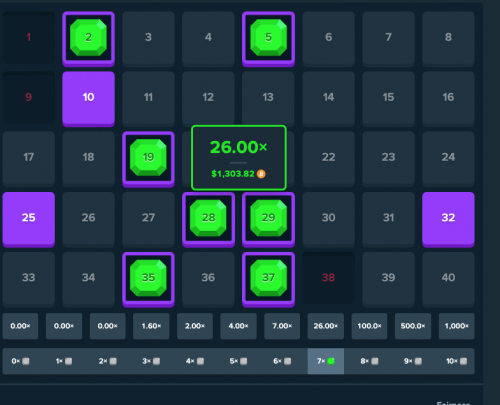
Task: Select the gem tile numbered 35
Action: click(148, 279)
